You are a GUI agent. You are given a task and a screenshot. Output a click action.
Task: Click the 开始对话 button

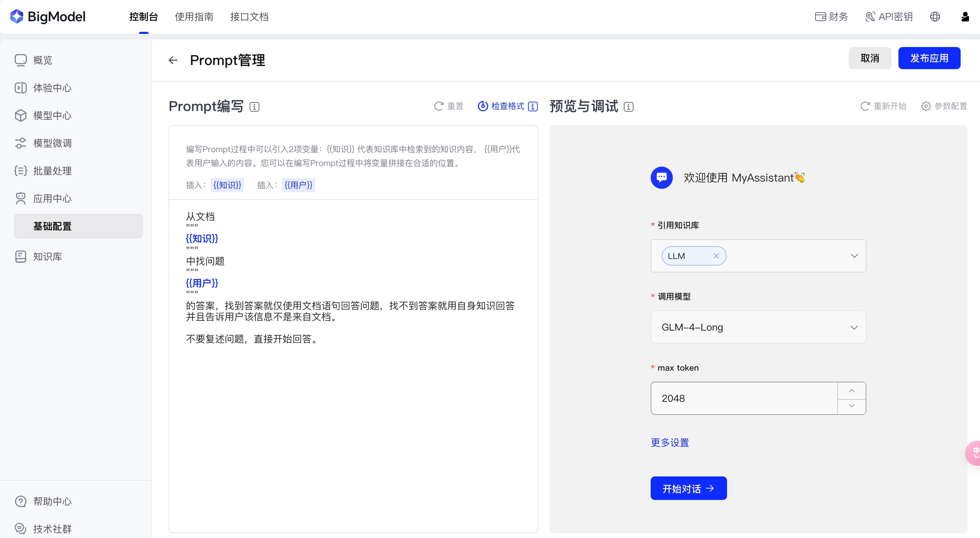click(688, 489)
